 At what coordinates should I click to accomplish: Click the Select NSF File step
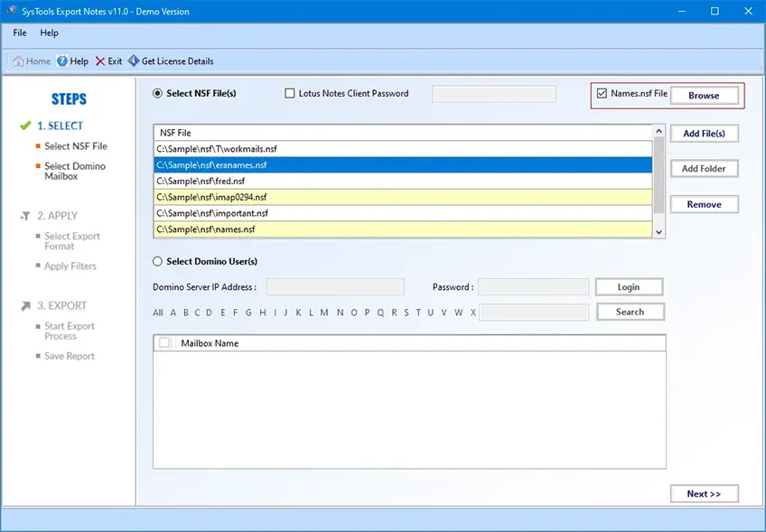(x=76, y=146)
